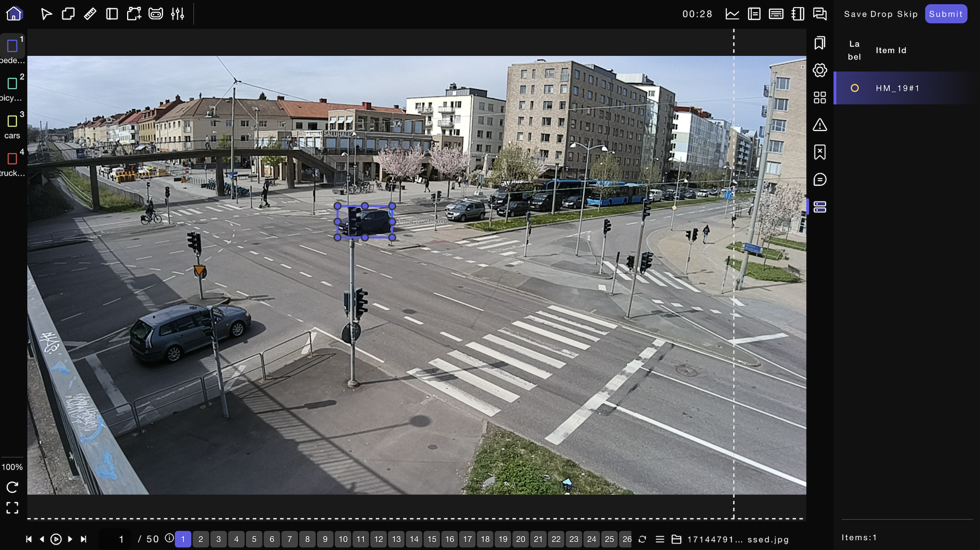This screenshot has width=980, height=550.
Task: Click the home icon in top-left
Action: tap(14, 14)
